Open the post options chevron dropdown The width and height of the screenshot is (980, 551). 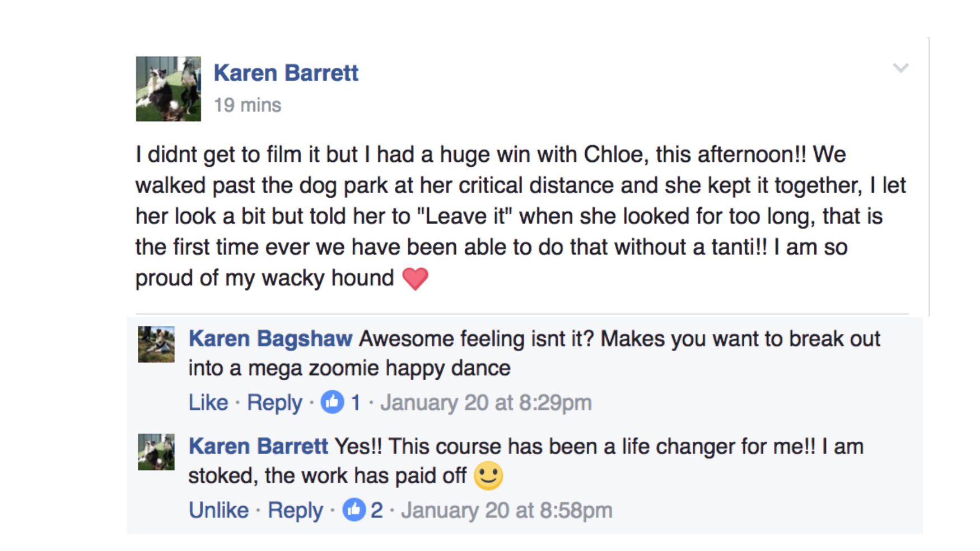tap(900, 68)
